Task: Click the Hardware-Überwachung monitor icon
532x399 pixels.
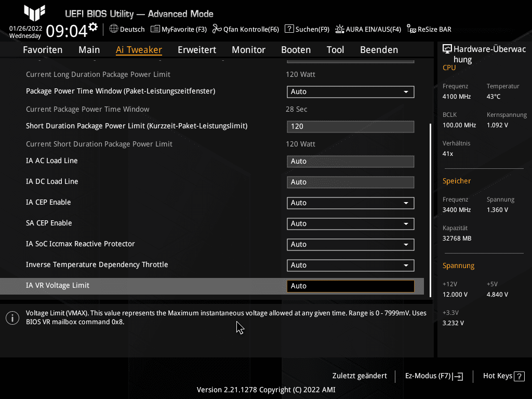Action: coord(447,49)
